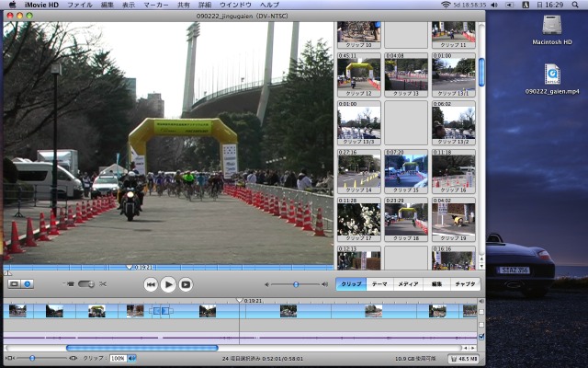Image resolution: width=588 pixels, height=368 pixels.
Task: Adjust the playback volume slider
Action: coord(295,284)
